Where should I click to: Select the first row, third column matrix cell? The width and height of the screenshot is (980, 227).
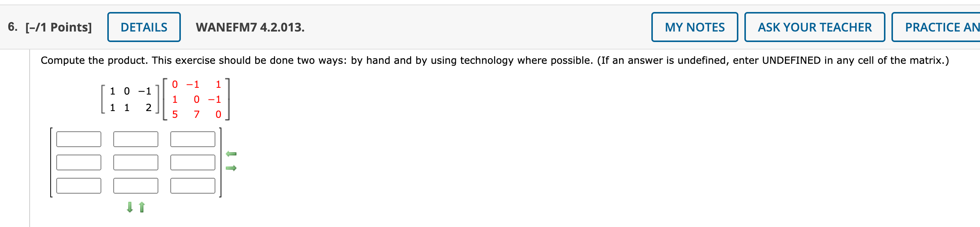point(193,139)
